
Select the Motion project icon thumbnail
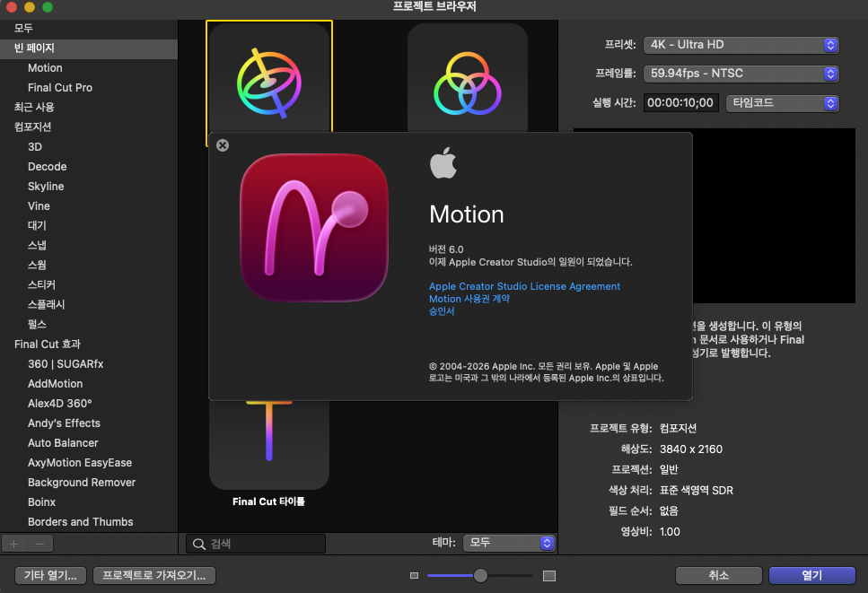[268, 81]
